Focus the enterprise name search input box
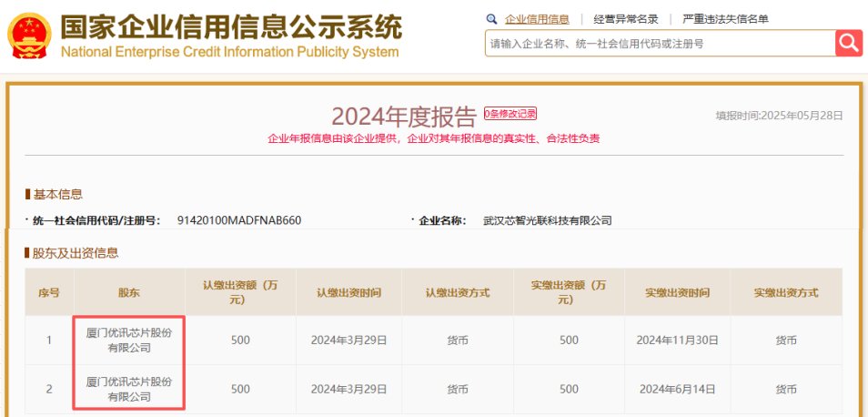868x417 pixels. 660,43
